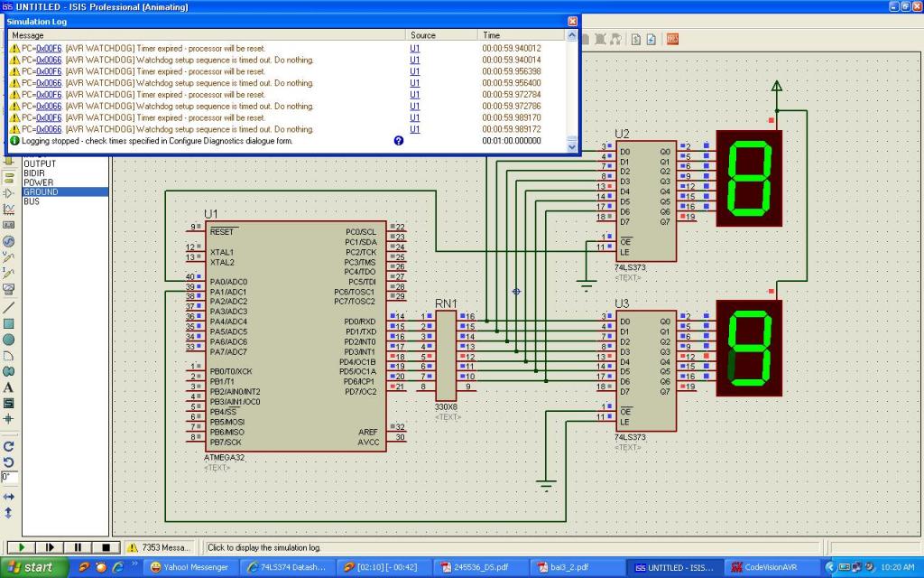Select the 2D circle graphic tool
Screen dimensions: 924x578
9,340
